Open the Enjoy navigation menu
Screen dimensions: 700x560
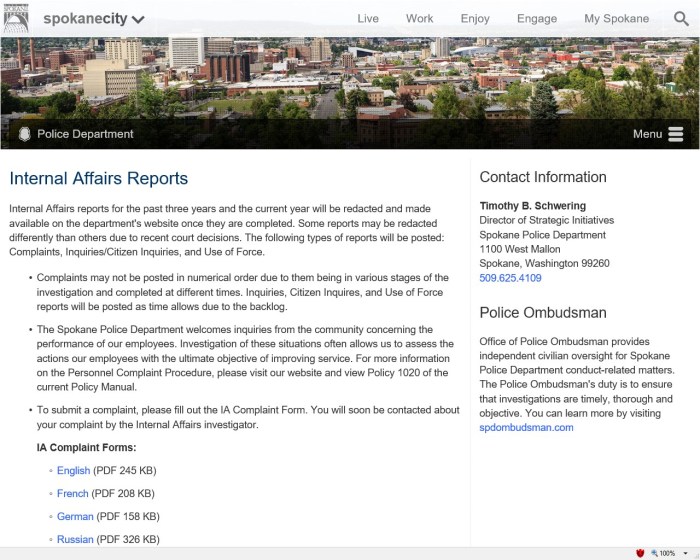point(475,19)
